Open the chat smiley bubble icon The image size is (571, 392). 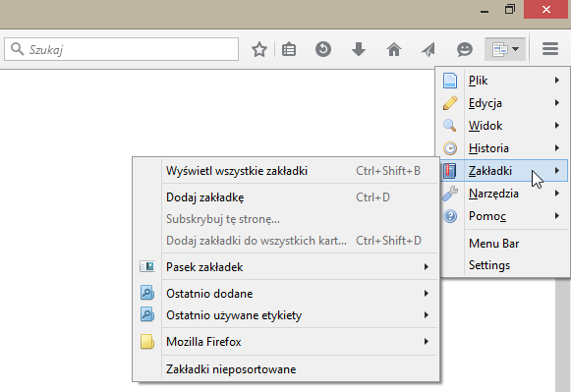point(465,49)
